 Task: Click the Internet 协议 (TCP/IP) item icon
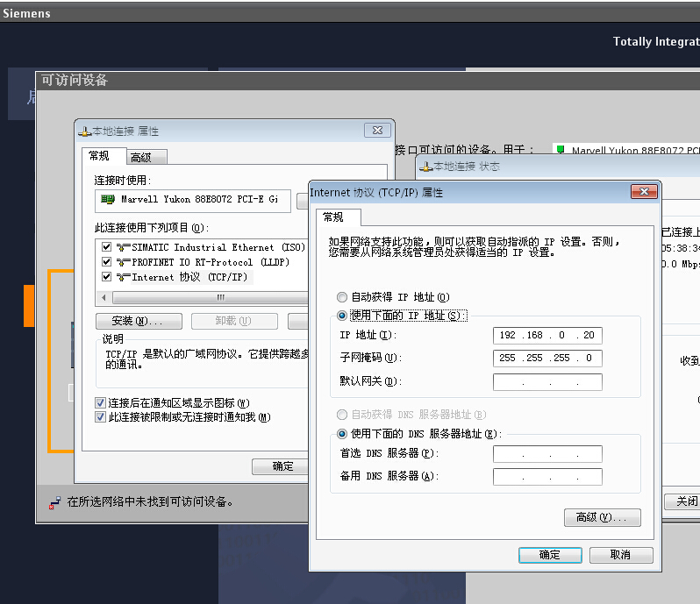pyautogui.click(x=123, y=277)
